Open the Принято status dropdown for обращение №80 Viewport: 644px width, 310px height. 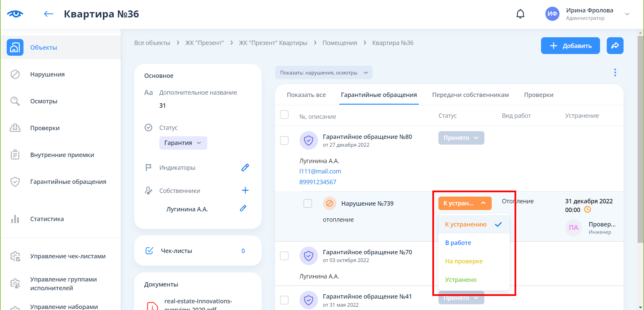click(461, 138)
